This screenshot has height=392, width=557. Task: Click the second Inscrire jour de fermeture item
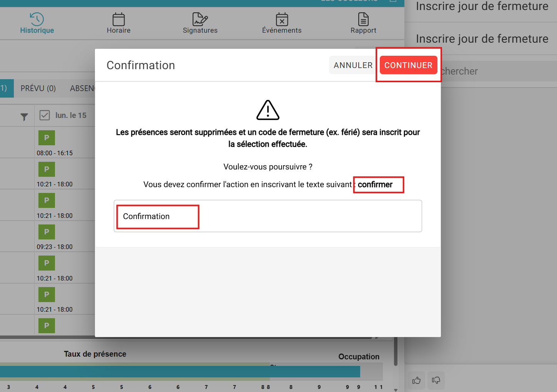click(482, 39)
